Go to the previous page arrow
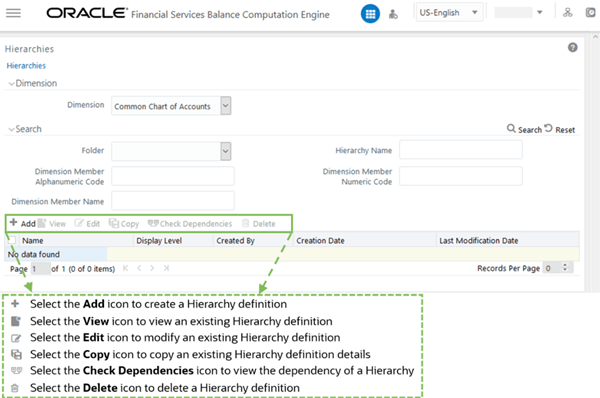 139,268
